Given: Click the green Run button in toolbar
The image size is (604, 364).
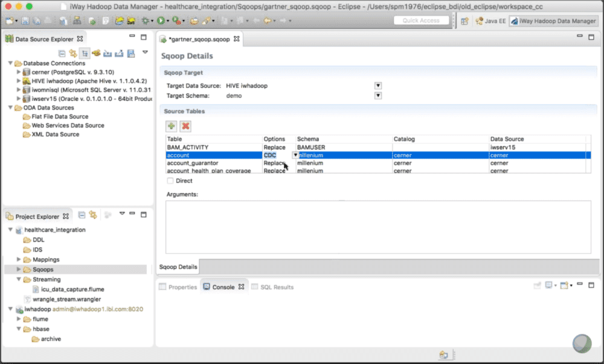Looking at the screenshot, I should point(161,21).
